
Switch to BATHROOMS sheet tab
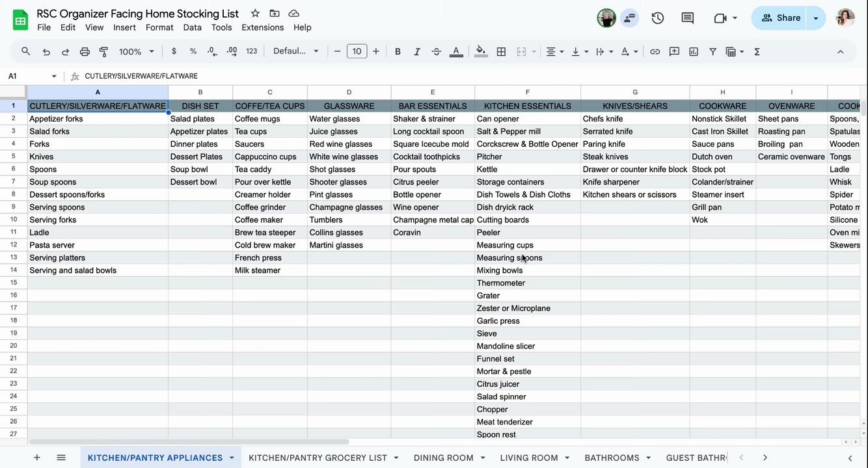[x=612, y=458]
